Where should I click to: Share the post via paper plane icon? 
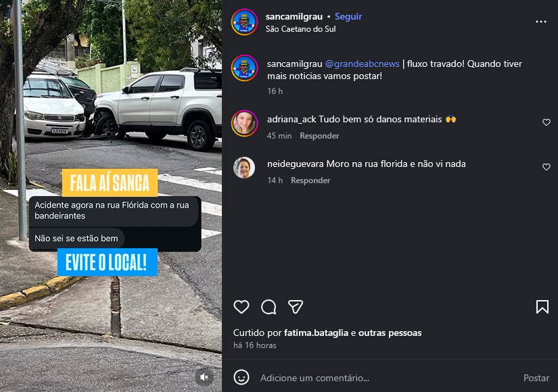point(296,307)
